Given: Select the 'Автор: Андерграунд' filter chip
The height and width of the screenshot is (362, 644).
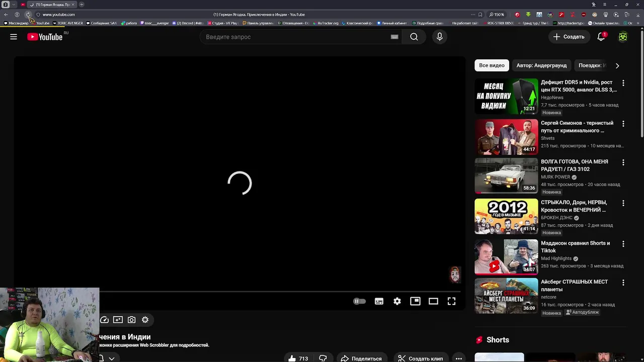Looking at the screenshot, I should [541, 65].
